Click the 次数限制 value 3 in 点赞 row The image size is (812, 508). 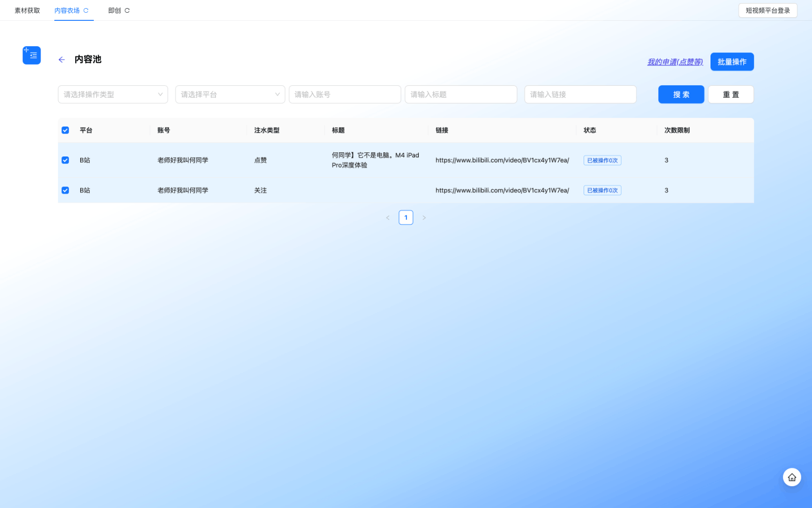(666, 161)
